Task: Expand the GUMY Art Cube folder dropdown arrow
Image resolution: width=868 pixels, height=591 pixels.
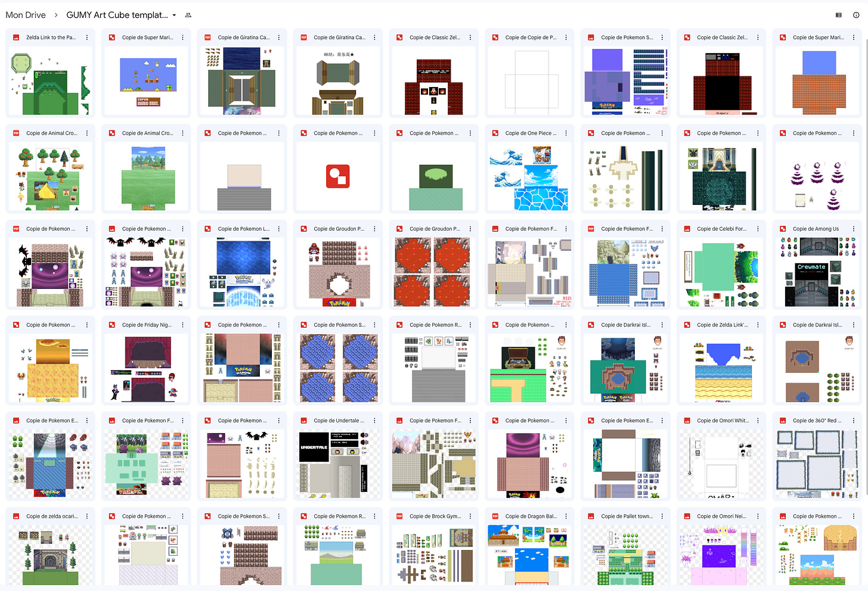Action: point(174,15)
